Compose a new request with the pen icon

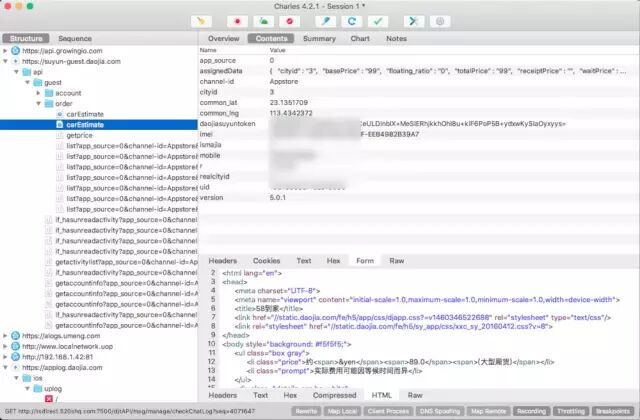pos(325,21)
